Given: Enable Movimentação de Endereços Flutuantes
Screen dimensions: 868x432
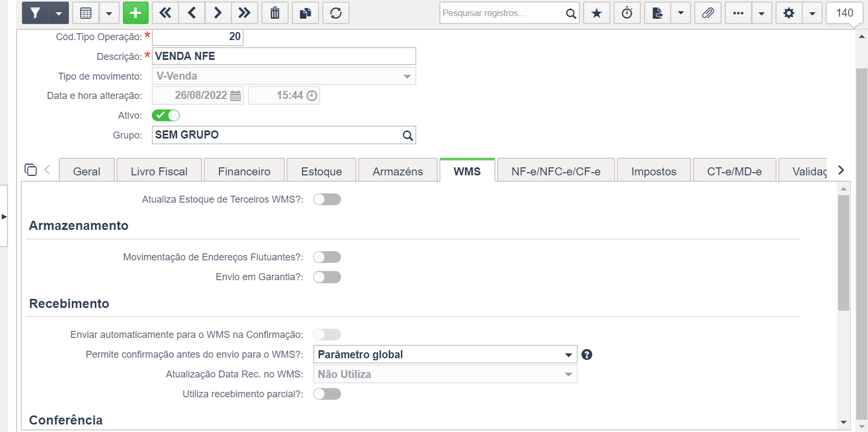Looking at the screenshot, I should (x=327, y=257).
